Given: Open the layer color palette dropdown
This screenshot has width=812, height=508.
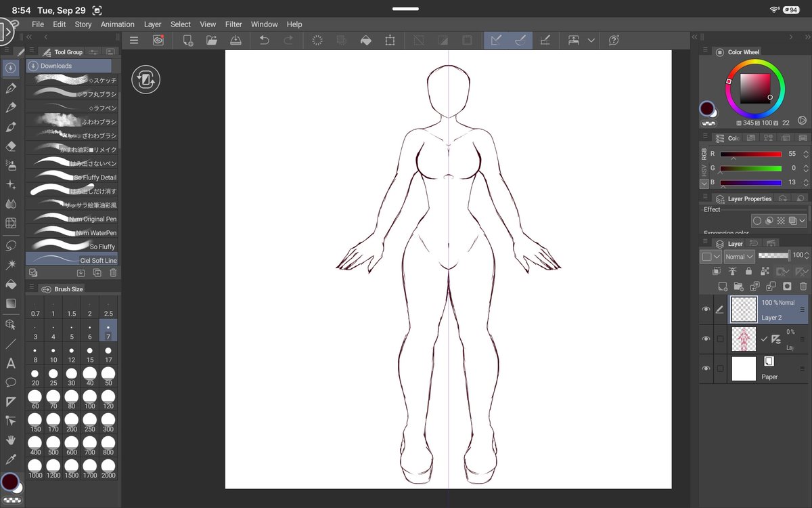Looking at the screenshot, I should coord(710,257).
